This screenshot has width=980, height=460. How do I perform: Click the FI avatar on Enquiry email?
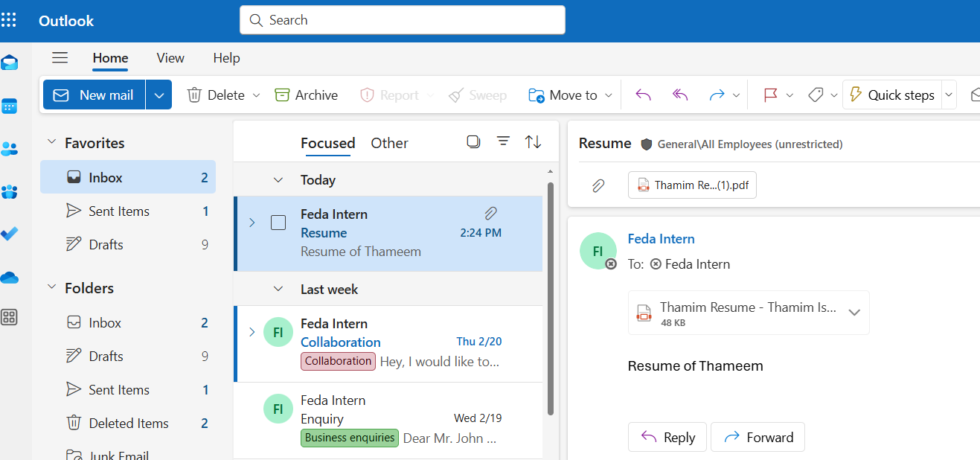pyautogui.click(x=278, y=409)
